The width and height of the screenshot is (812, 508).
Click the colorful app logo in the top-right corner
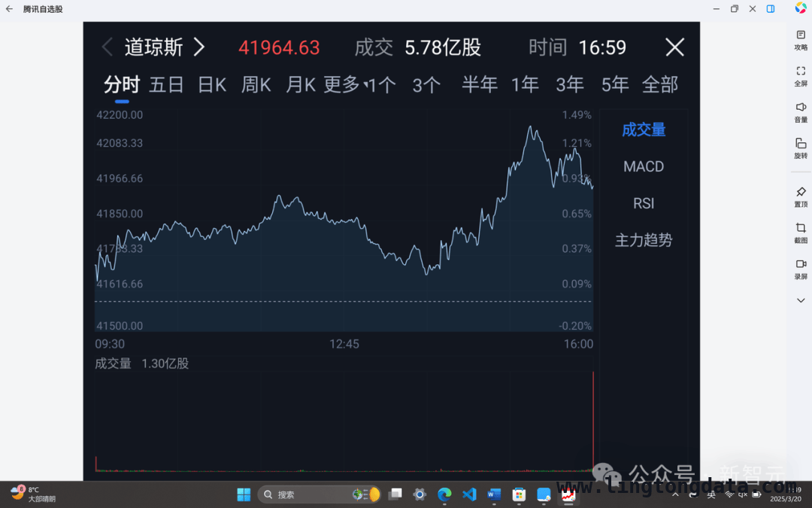[801, 8]
